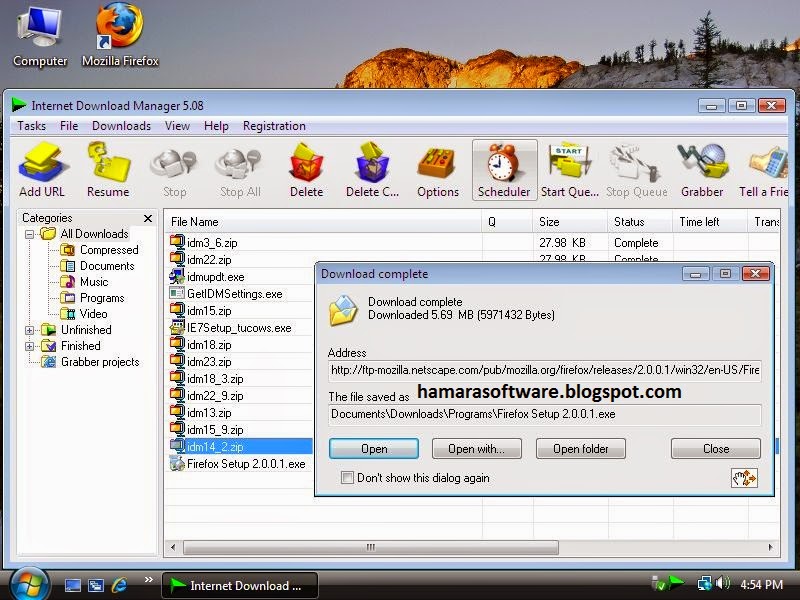Click the Start Queue toolbar icon
Image resolution: width=800 pixels, height=600 pixels.
[x=569, y=170]
